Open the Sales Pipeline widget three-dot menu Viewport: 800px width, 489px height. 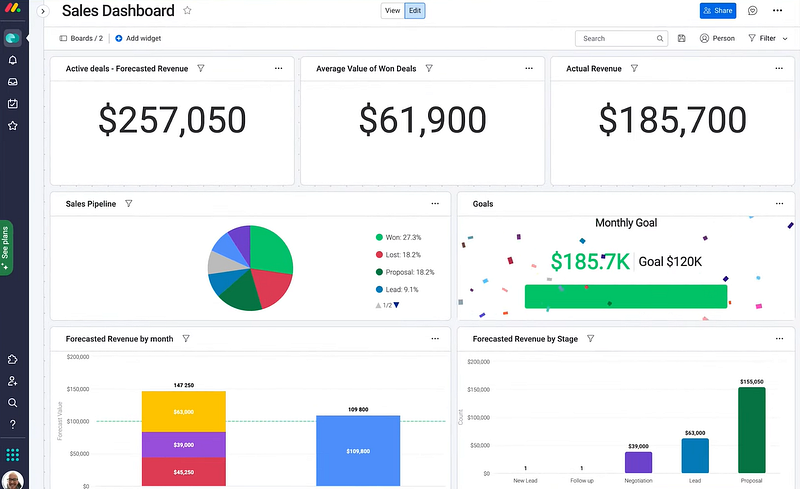(x=435, y=204)
